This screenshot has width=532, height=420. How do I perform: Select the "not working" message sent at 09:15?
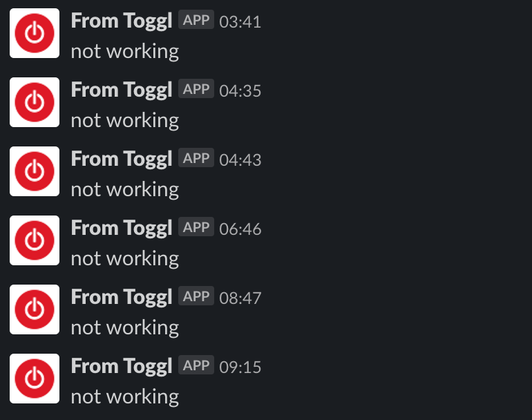[x=124, y=397]
